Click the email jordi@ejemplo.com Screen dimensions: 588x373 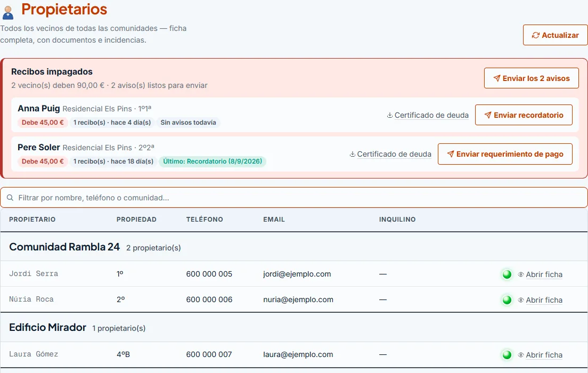(x=297, y=274)
